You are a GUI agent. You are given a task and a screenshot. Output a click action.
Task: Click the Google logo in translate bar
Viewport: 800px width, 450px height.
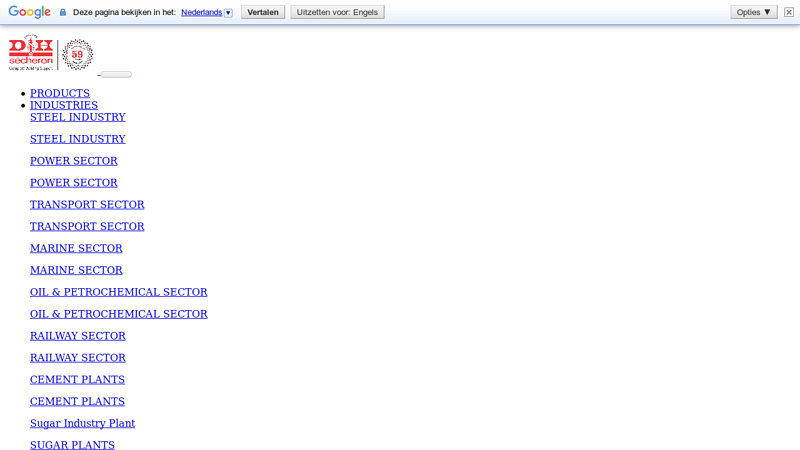(29, 12)
